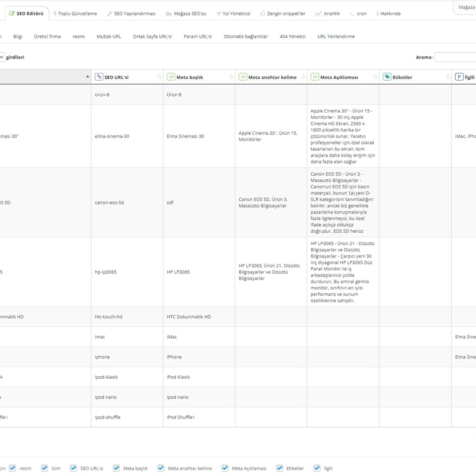Toggle the Meta Açıklaması column checkbox
The height and width of the screenshot is (476, 476).
[225, 468]
